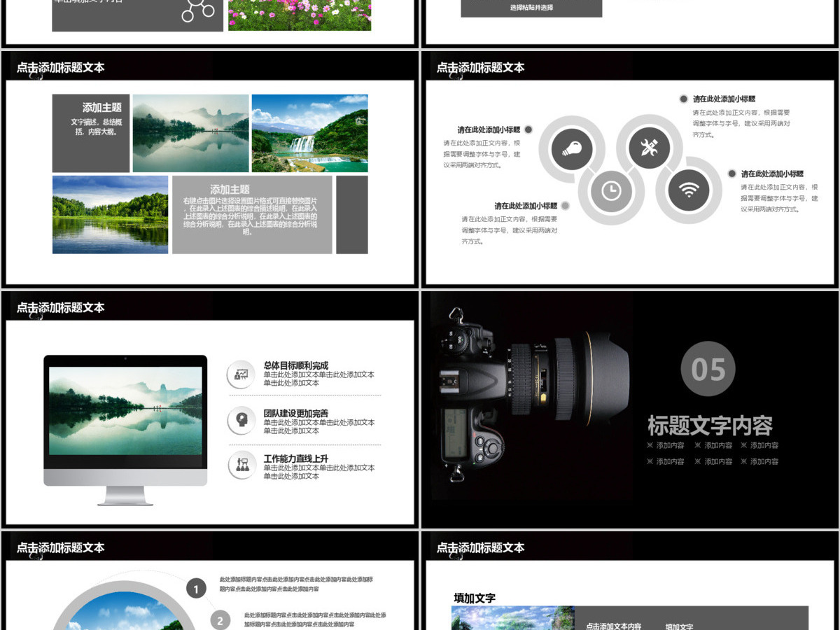
Task: Click the slide title above the iMac monitor
Action: pyautogui.click(x=61, y=307)
